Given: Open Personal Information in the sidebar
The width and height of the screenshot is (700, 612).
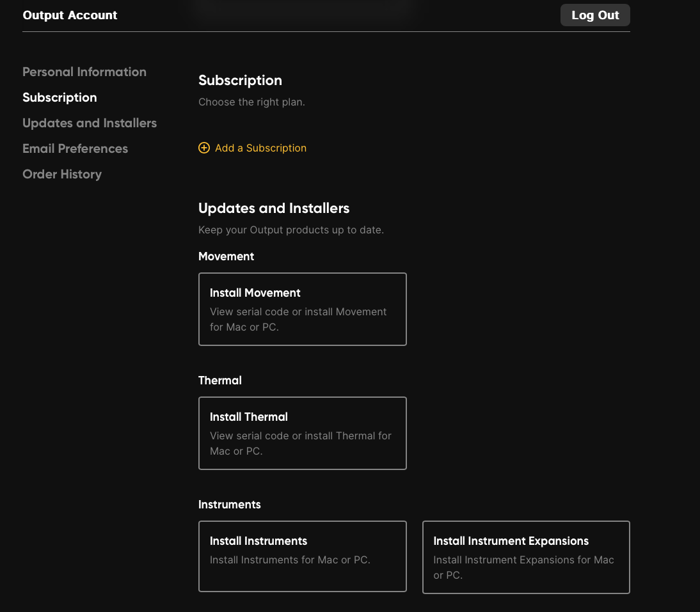Looking at the screenshot, I should pos(84,72).
